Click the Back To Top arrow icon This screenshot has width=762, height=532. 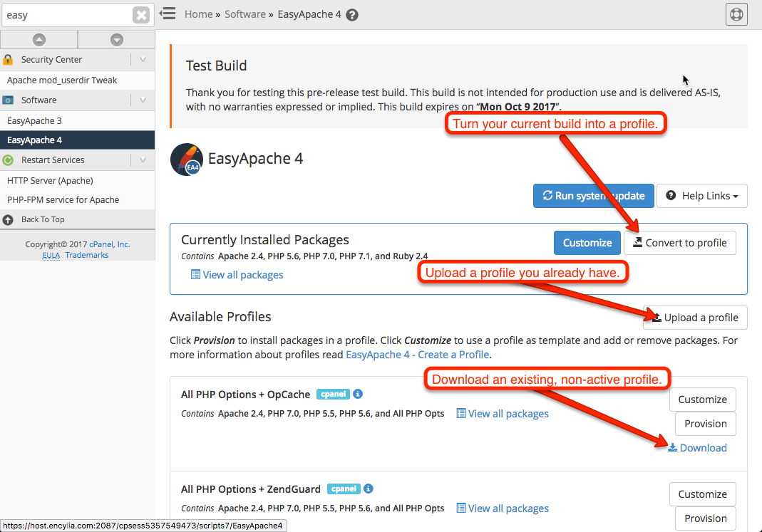coord(8,220)
